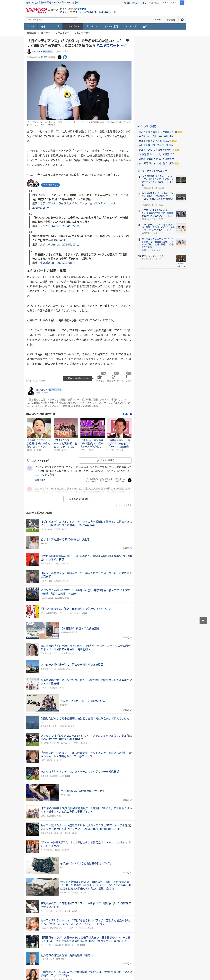The height and width of the screenshot is (980, 210).
Task: Select the ランキング tab
Action: tap(131, 27)
